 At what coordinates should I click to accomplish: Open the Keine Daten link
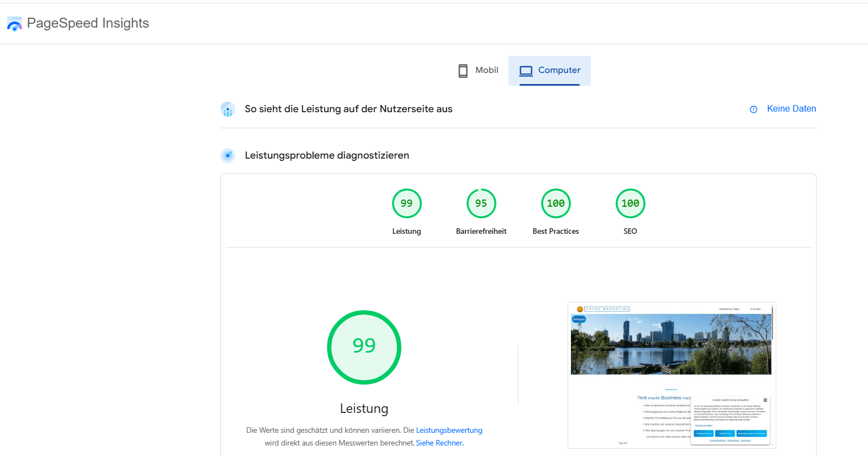[x=791, y=109]
